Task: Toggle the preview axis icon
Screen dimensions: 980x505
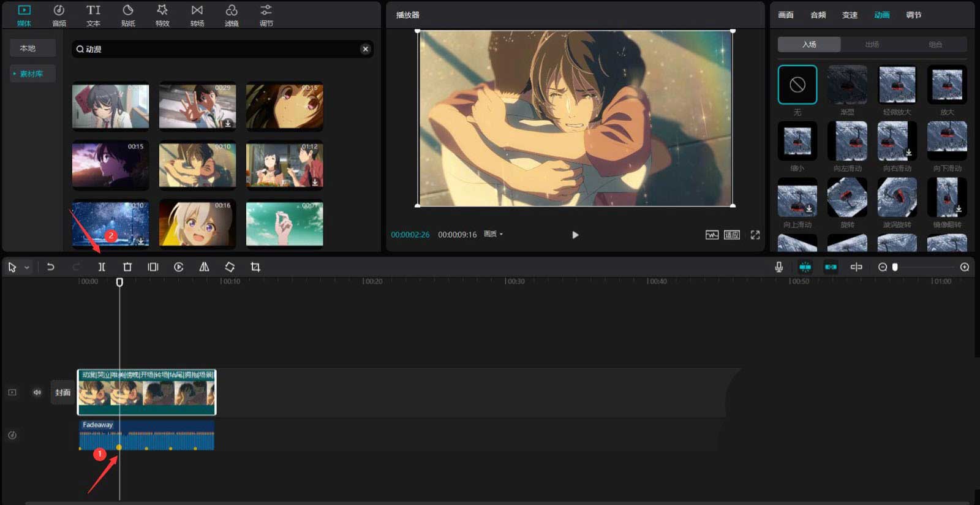Action: coord(856,267)
